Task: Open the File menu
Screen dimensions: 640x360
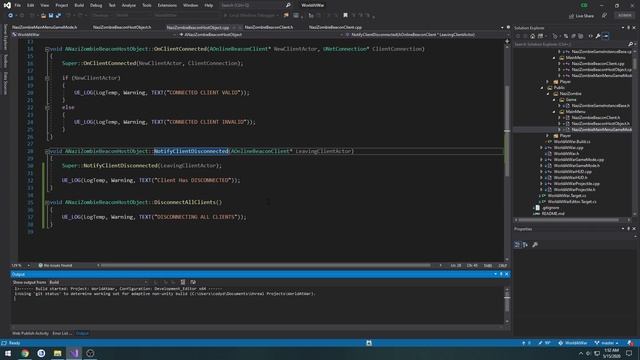Action: click(18, 5)
